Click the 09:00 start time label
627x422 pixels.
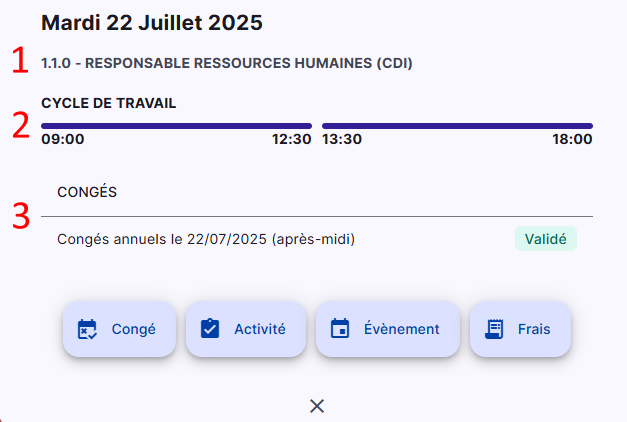click(x=63, y=139)
